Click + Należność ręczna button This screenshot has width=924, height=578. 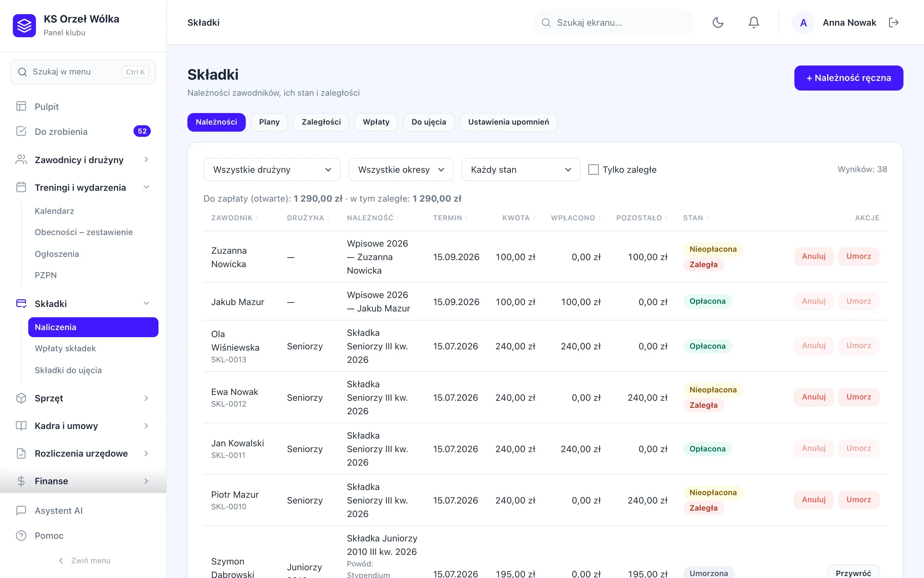point(848,78)
